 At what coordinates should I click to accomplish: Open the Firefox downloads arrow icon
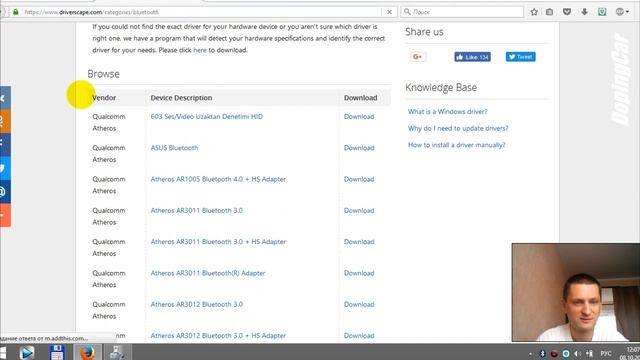(x=584, y=12)
